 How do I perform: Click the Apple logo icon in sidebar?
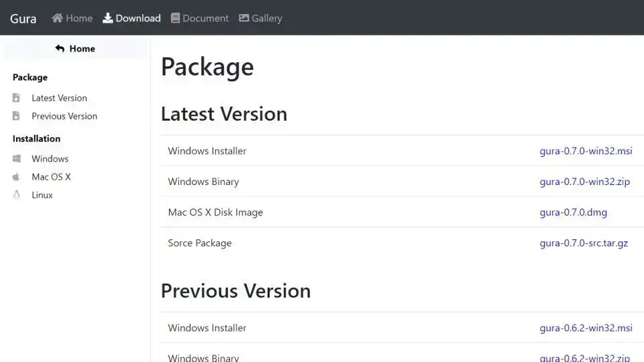point(17,177)
